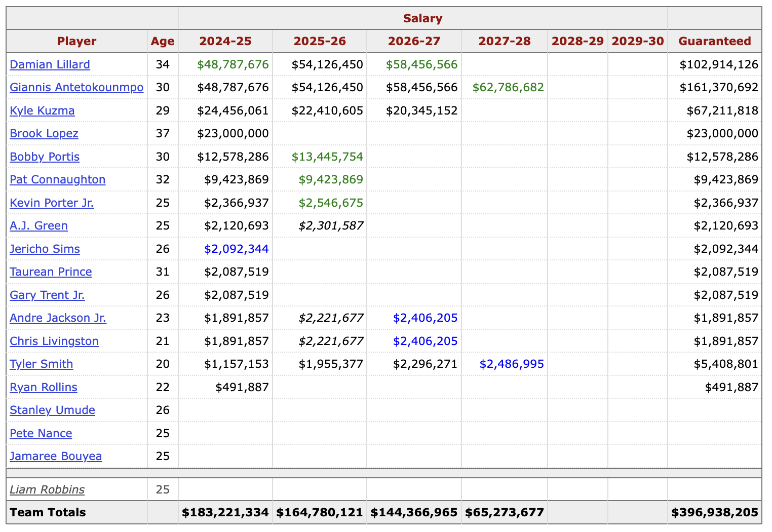
Task: Select Brook Lopez's $23,000,000 2024-25 salary
Action: coord(233,133)
